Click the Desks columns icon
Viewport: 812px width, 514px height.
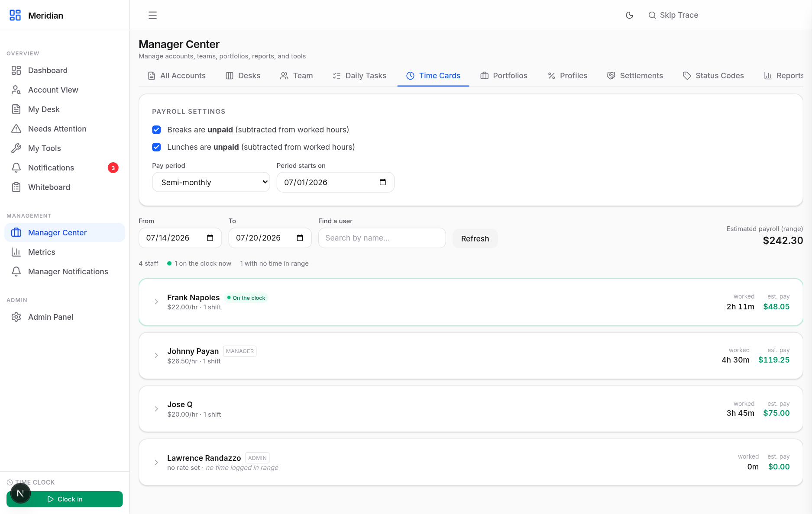click(x=230, y=76)
